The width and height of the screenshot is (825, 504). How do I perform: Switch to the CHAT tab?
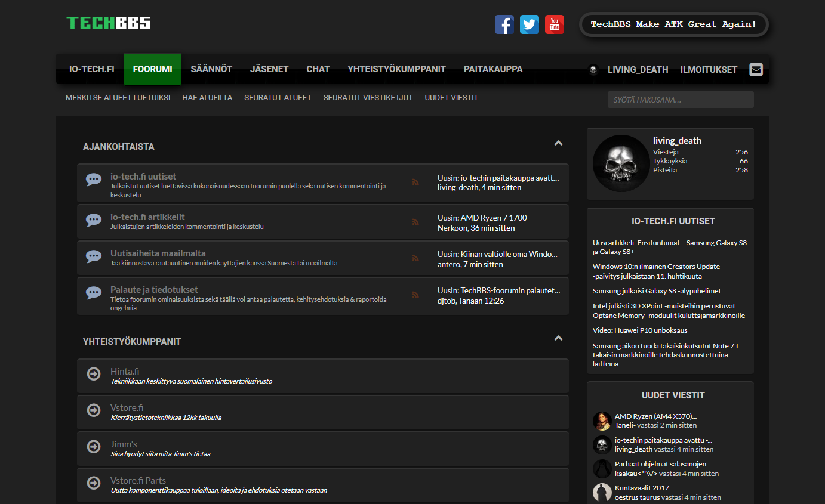coord(318,69)
